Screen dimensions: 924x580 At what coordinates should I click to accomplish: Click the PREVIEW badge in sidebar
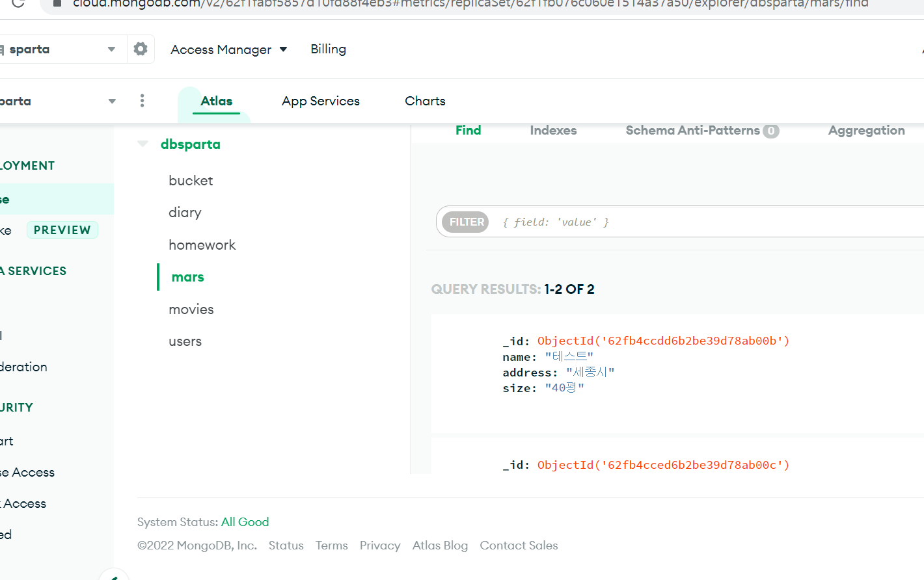click(x=62, y=230)
